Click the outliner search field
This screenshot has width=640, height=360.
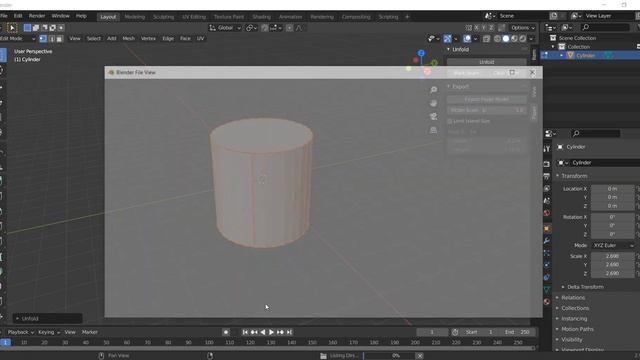(x=605, y=27)
